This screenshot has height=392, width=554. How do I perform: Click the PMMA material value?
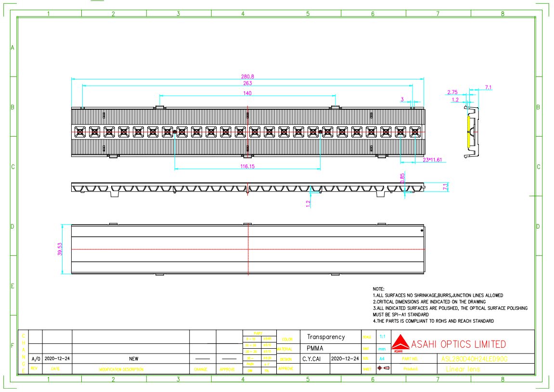coord(315,348)
